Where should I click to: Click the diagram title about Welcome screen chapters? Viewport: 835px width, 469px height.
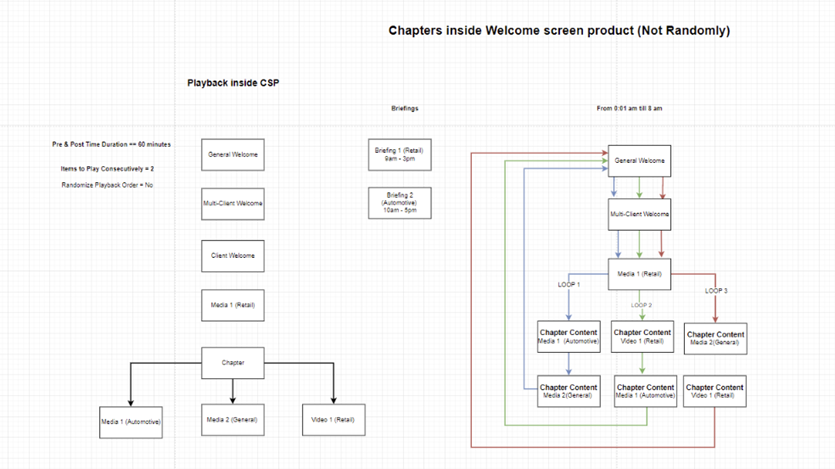(x=559, y=31)
